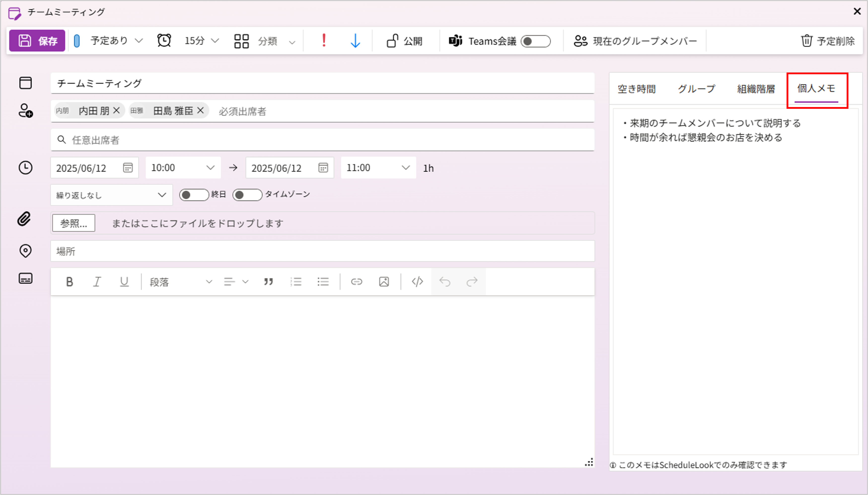
Task: Click the paperclip attachment icon
Action: [24, 219]
